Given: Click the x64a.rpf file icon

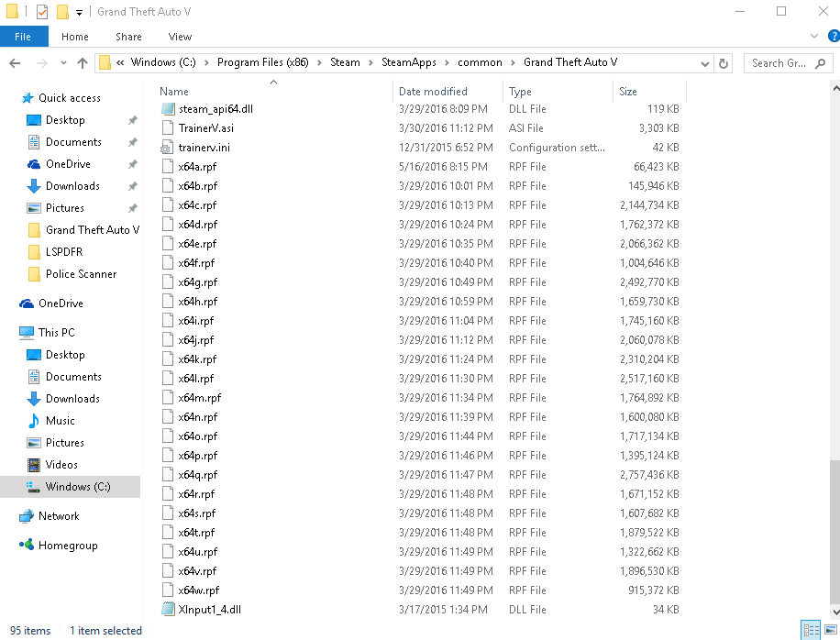Looking at the screenshot, I should pos(168,167).
